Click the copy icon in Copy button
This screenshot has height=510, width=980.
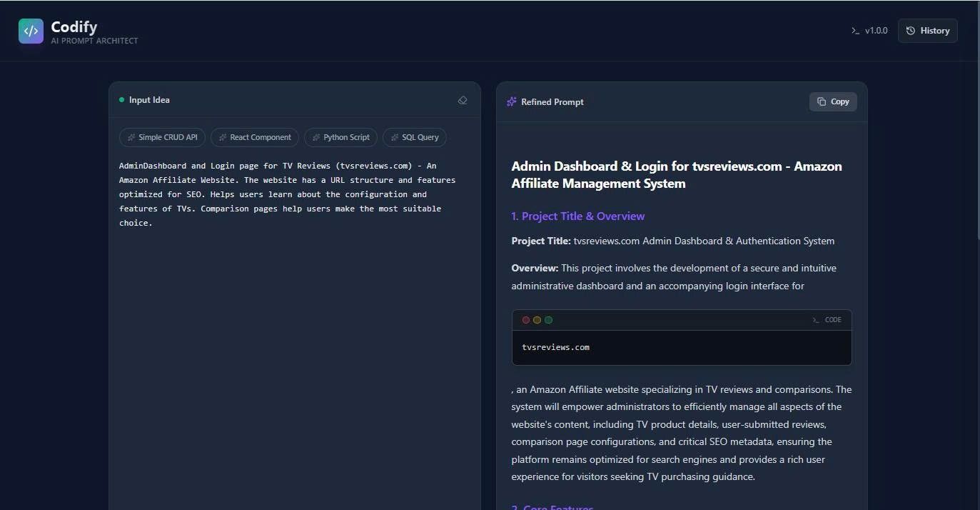click(822, 101)
